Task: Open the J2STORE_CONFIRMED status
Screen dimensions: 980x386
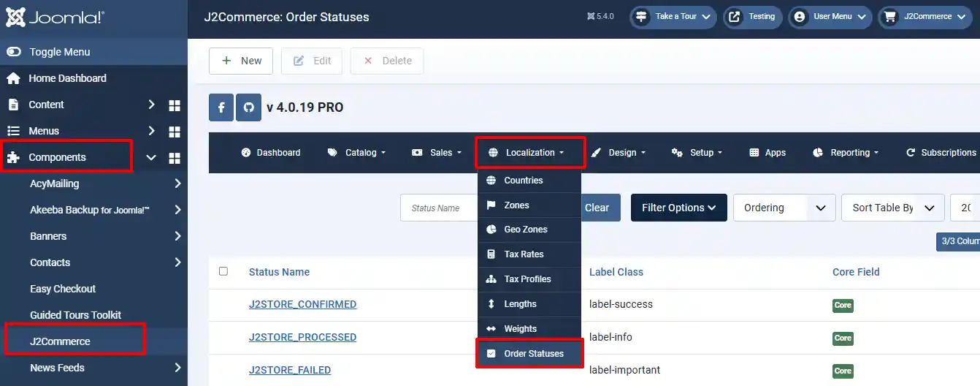Action: click(x=302, y=304)
